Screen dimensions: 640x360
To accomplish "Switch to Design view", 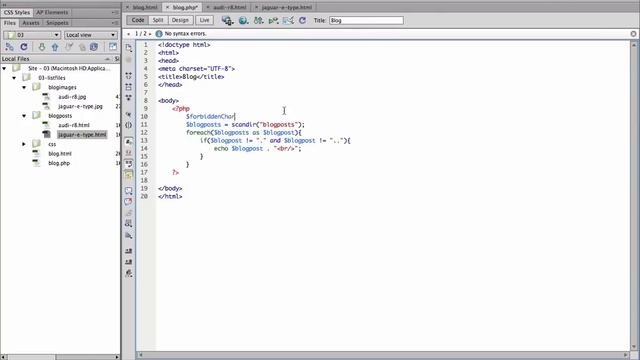I will tap(180, 20).
